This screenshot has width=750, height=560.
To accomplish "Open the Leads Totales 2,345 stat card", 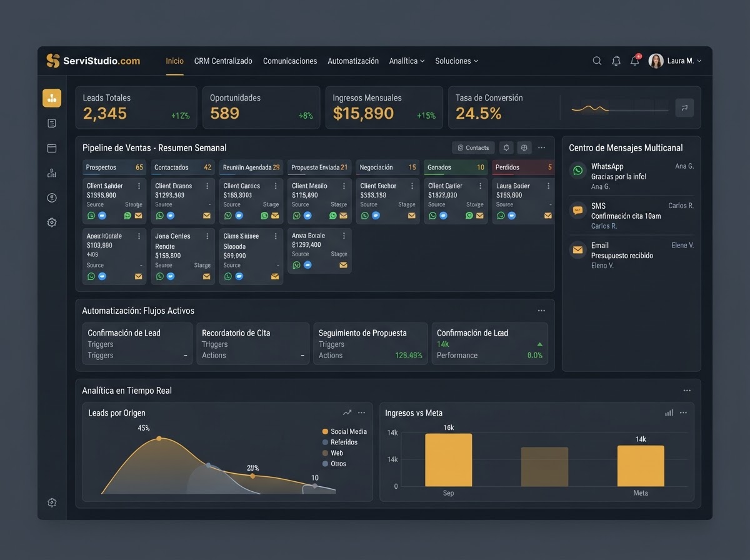I will [136, 107].
